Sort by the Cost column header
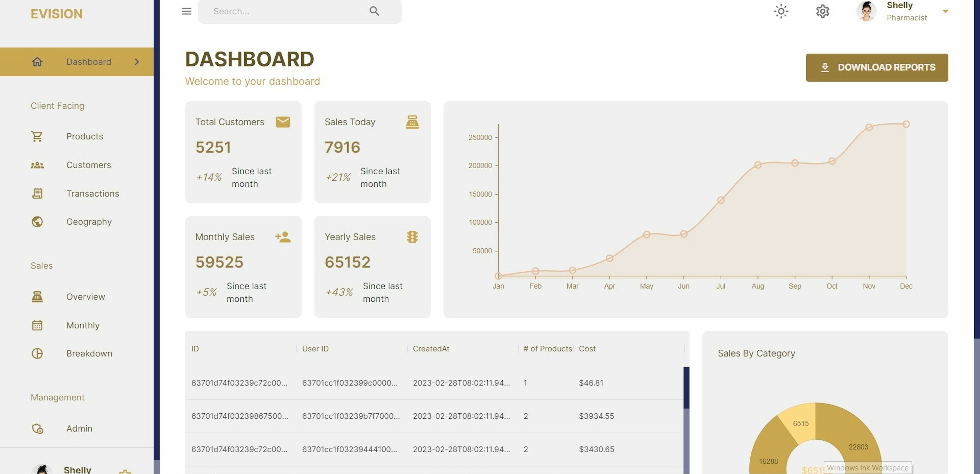Viewport: 980px width, 474px height. coord(587,349)
